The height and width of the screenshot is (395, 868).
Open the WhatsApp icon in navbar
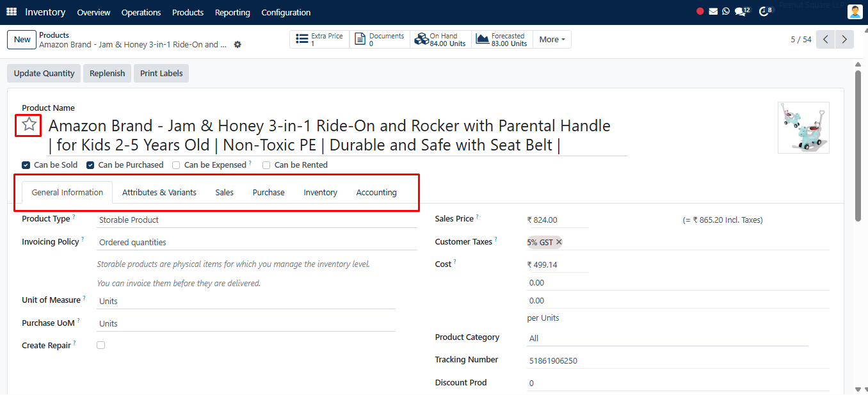pos(726,12)
